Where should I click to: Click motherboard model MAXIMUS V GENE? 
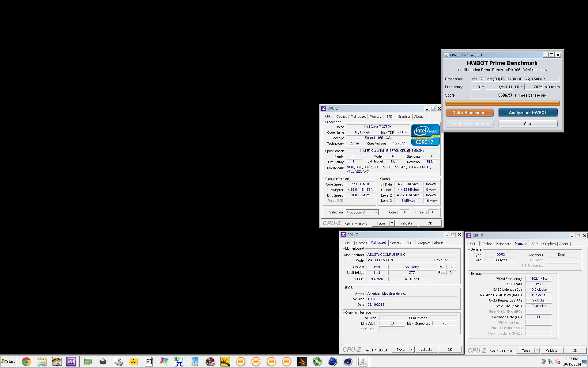coord(395,260)
